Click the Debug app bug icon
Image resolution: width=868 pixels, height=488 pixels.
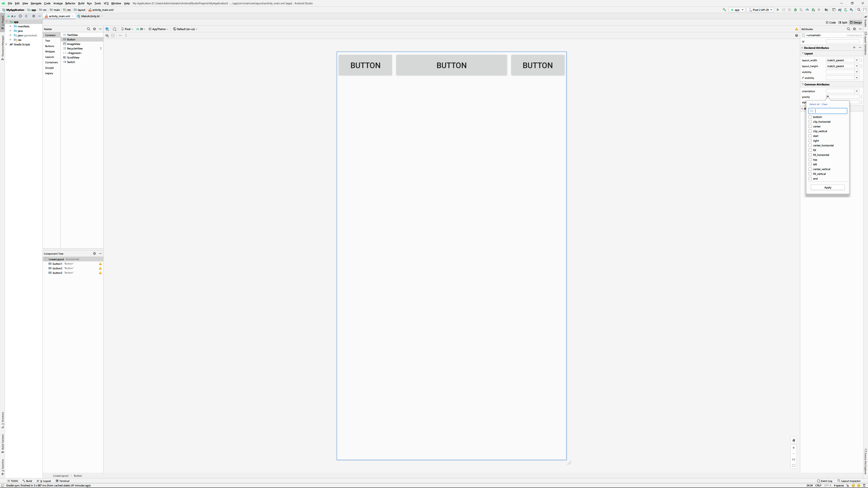coord(796,10)
